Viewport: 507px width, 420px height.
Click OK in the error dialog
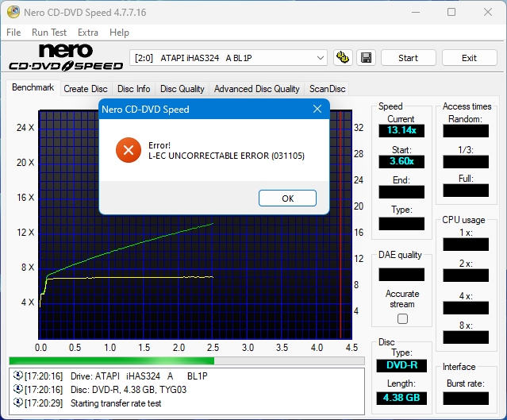287,198
